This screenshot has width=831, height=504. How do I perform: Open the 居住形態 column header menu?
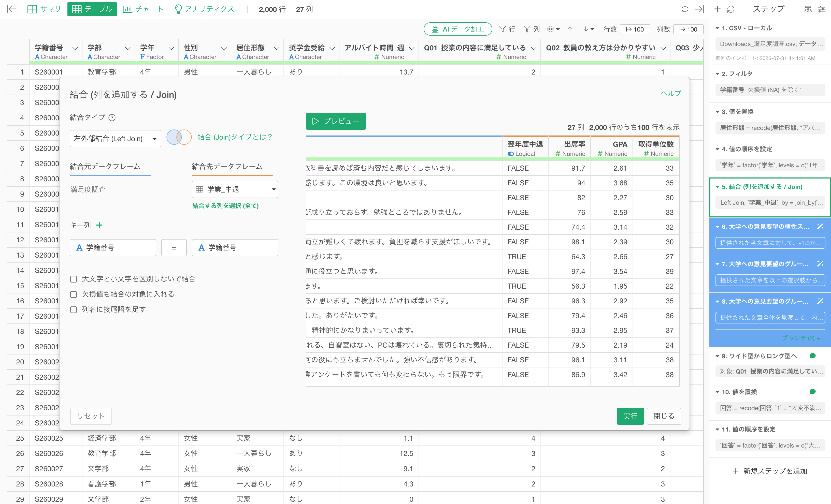click(x=277, y=48)
